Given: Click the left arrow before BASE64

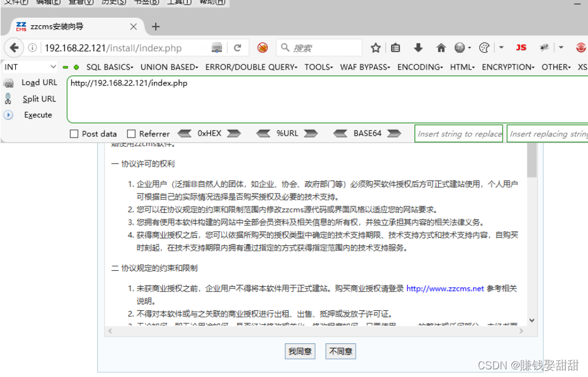Looking at the screenshot, I should tap(340, 133).
